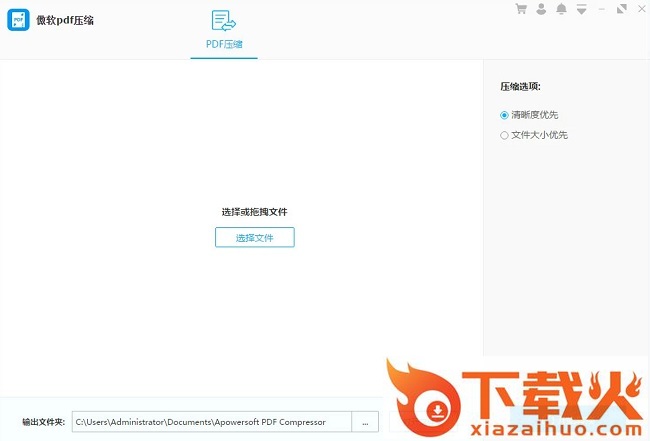Browse output folder with the ... button
Viewport: 650px width, 441px height.
tap(365, 423)
